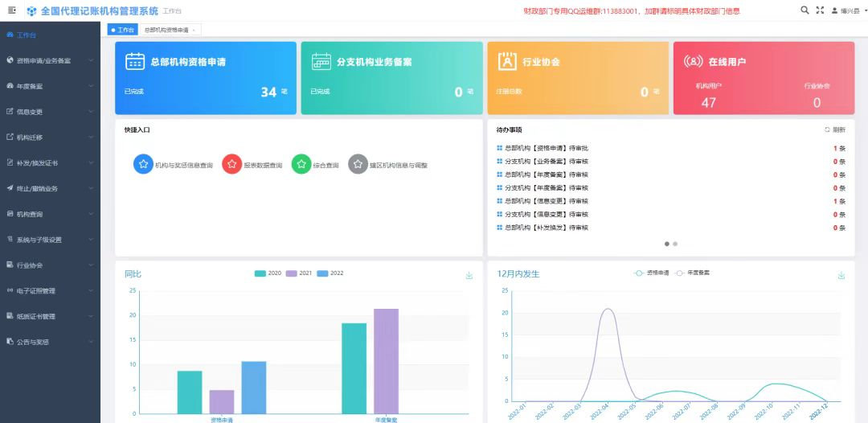The height and width of the screenshot is (423, 868).
Task: Toggle the 2022 series in 同比 legend
Action: 330,273
